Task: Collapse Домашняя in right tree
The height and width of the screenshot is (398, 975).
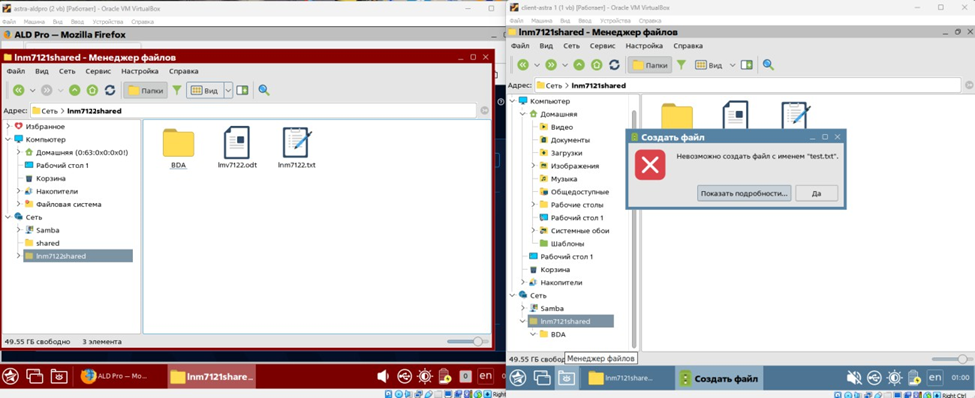Action: point(522,114)
